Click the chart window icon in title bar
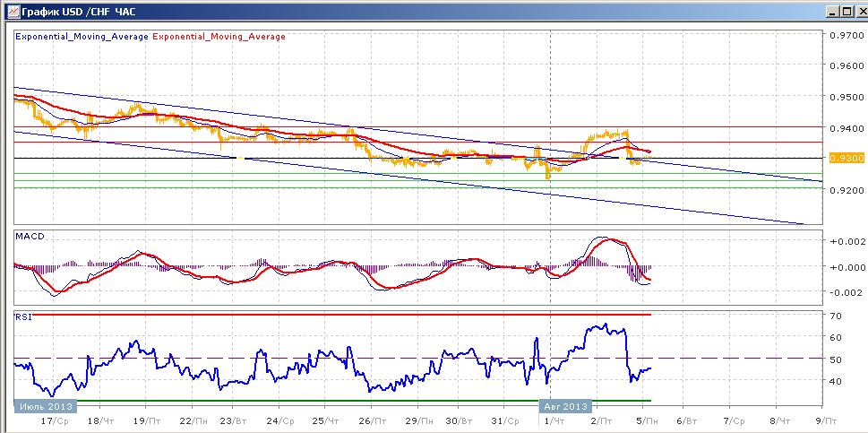The height and width of the screenshot is (433, 868). pyautogui.click(x=13, y=11)
